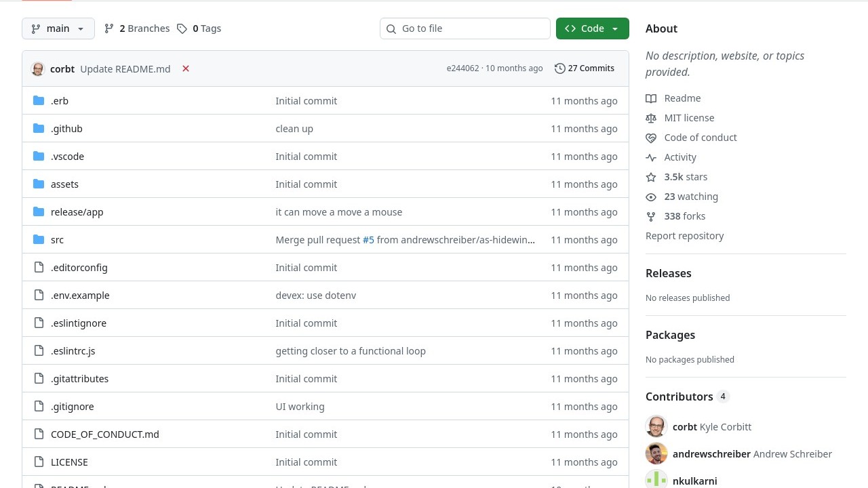Click the forks icon in About
The image size is (868, 488).
click(651, 216)
